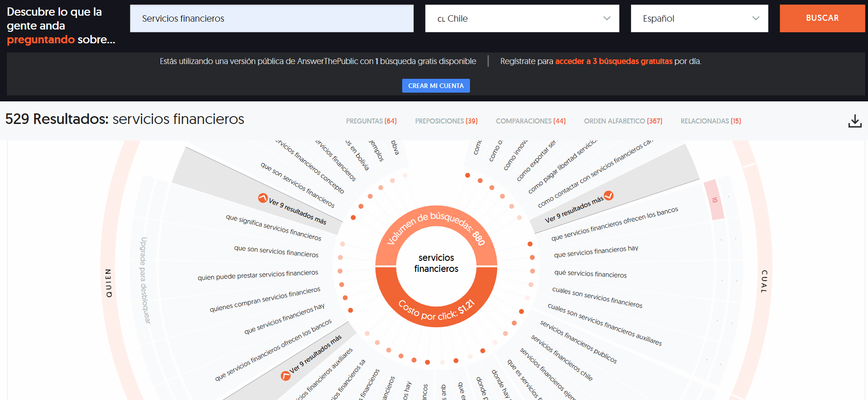Click the download results icon
Image resolution: width=868 pixels, height=400 pixels.
[855, 121]
